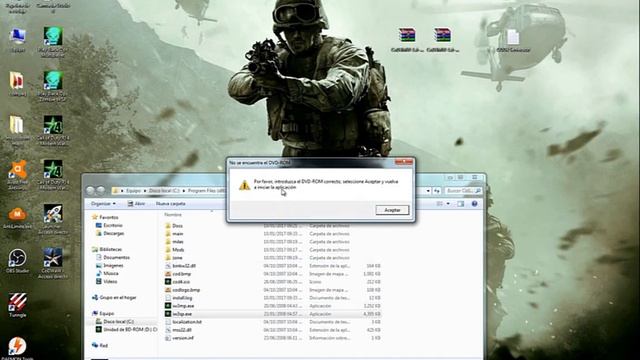Select the mss32.dll file
Screen dimensions: 640x360
(x=178, y=330)
